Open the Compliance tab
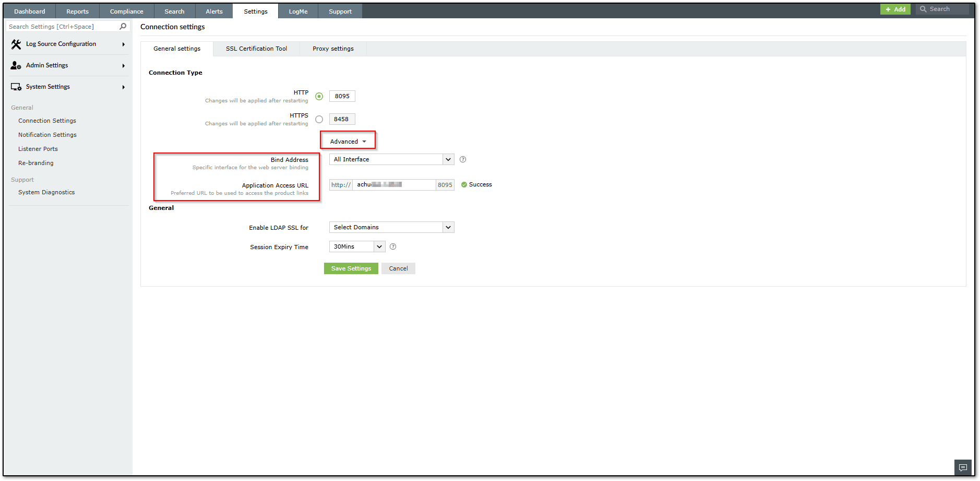Viewport: 980px width, 481px height. click(126, 11)
